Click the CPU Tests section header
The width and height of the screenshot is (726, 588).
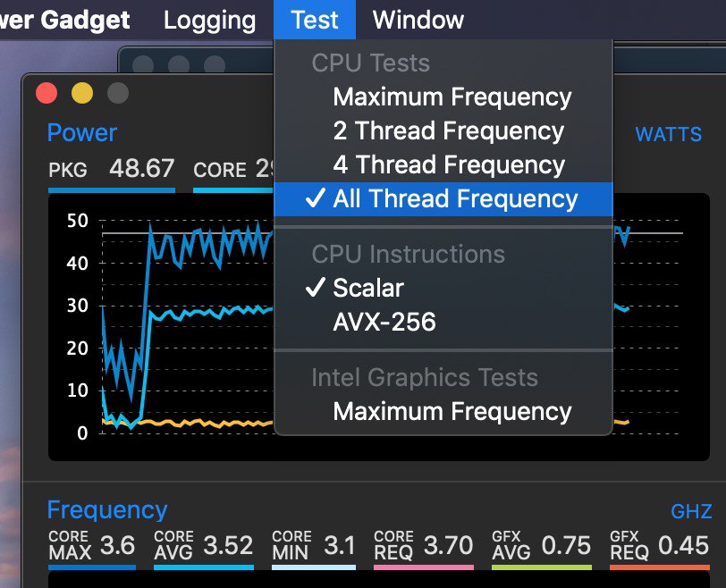(370, 63)
